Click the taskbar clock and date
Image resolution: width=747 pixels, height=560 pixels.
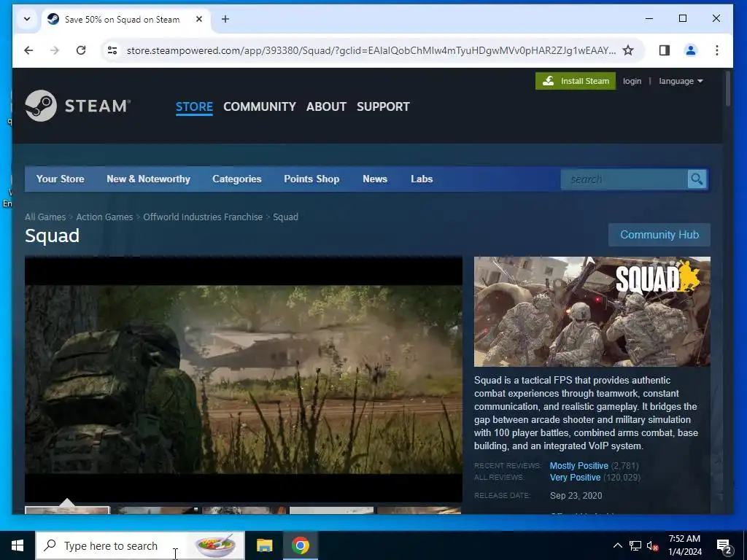[684, 545]
